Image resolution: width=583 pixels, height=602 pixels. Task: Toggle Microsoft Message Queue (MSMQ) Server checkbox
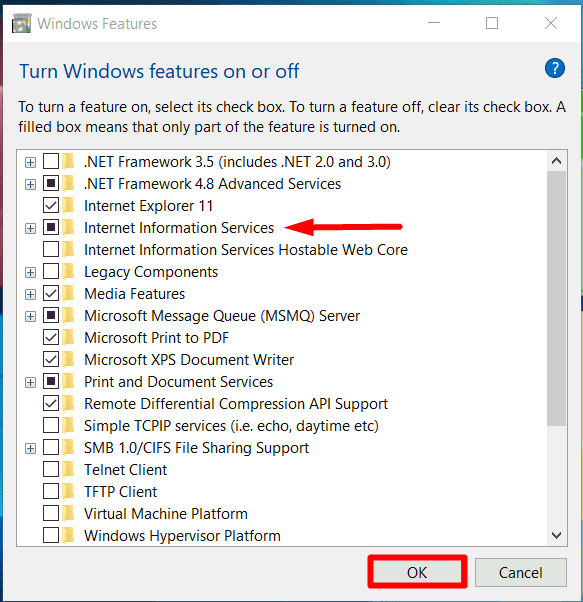coord(51,315)
